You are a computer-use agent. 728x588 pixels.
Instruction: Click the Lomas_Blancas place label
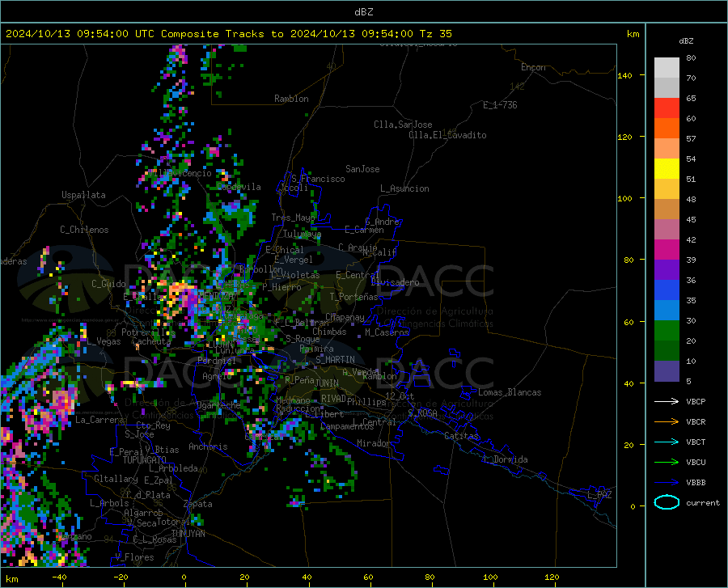510,392
